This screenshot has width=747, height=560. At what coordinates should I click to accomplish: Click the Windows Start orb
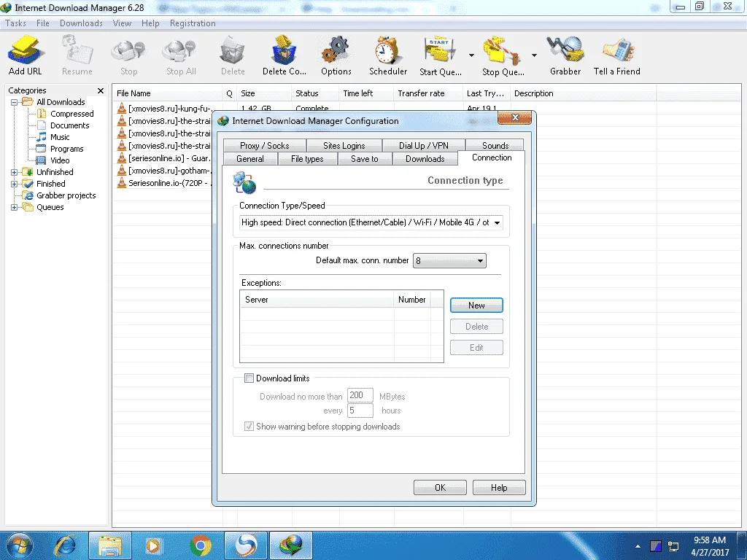point(20,545)
